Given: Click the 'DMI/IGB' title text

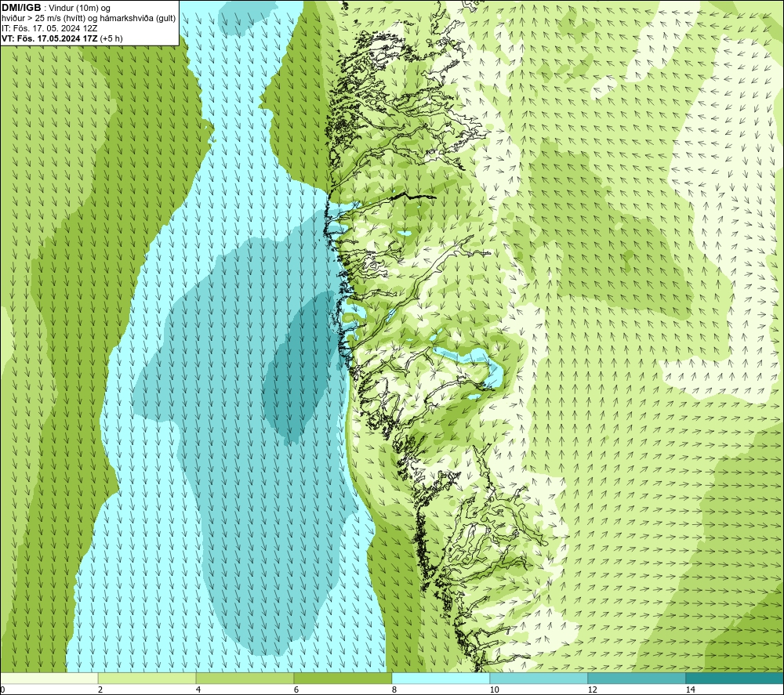Looking at the screenshot, I should coord(21,8).
